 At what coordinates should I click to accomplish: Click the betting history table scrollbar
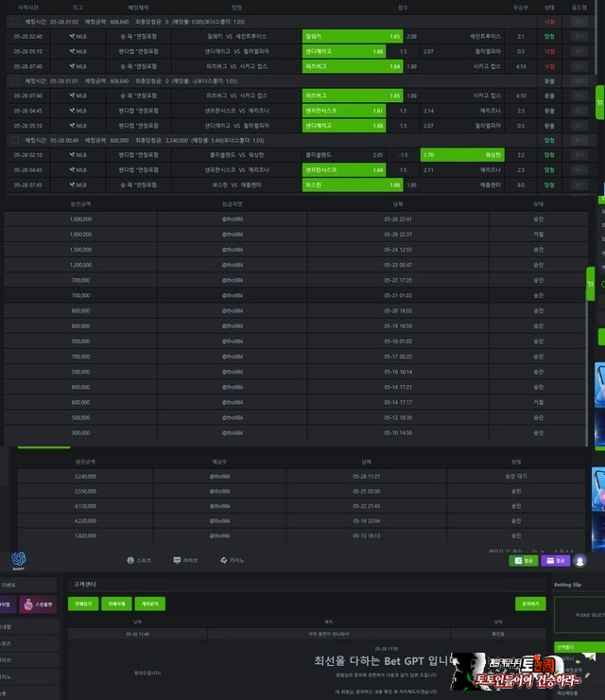click(x=596, y=37)
